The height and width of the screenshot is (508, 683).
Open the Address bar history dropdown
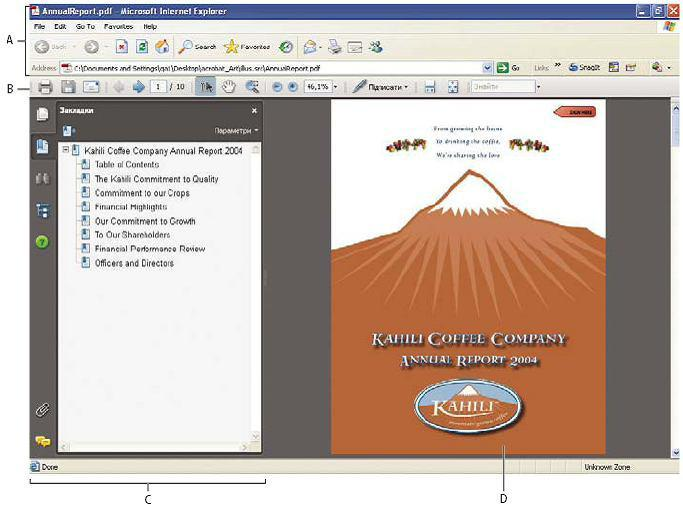tap(487, 68)
